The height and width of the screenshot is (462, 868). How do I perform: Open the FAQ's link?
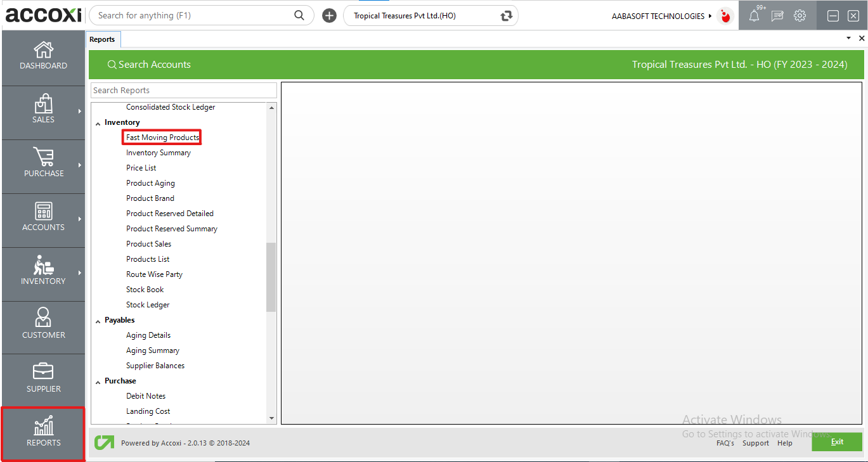coord(725,443)
